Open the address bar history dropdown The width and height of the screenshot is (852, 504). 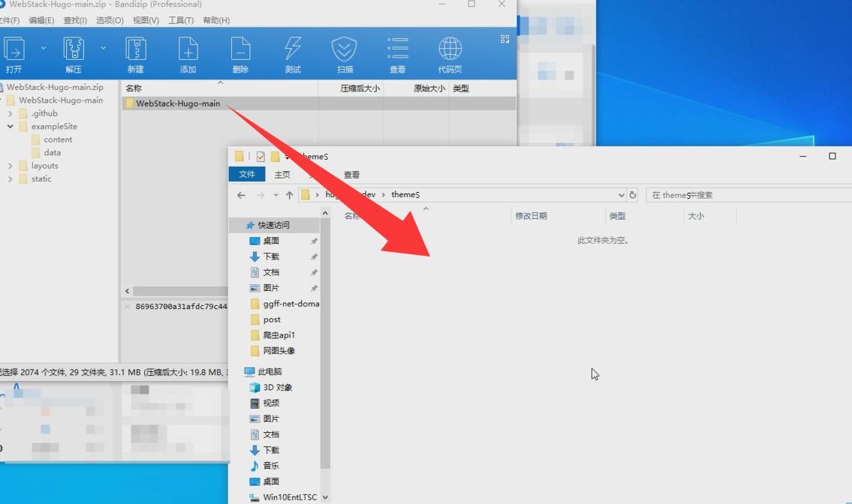point(621,195)
